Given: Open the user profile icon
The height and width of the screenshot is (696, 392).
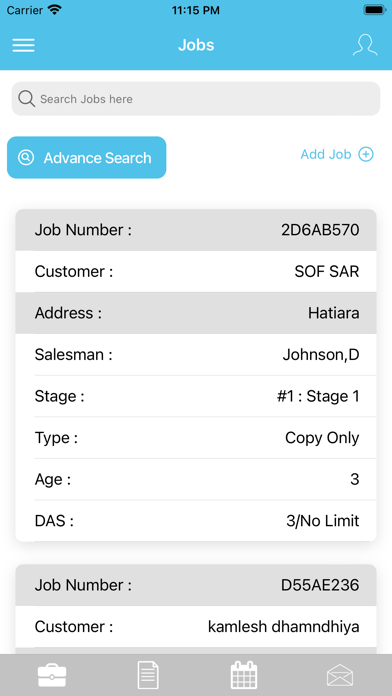Looking at the screenshot, I should 365,45.
